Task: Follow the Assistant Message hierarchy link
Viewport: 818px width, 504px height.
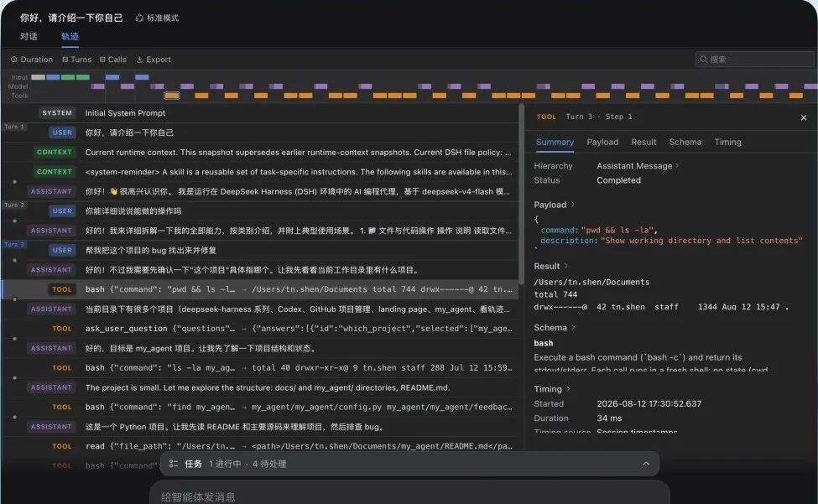Action: [638, 166]
